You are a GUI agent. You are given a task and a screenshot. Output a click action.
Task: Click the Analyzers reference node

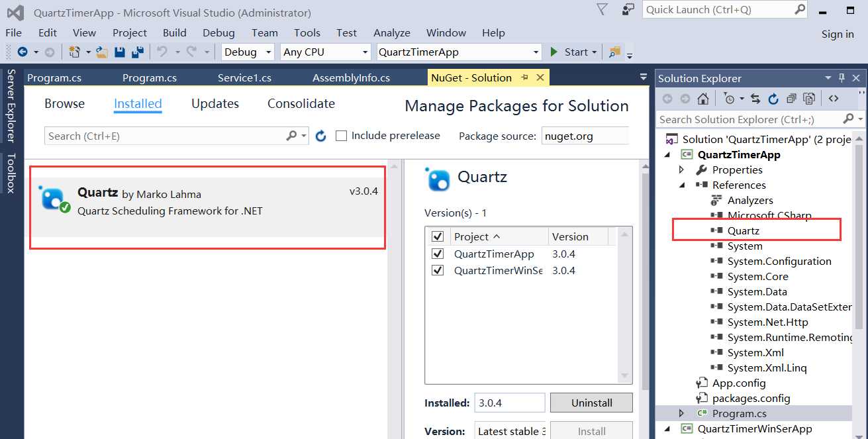[750, 200]
